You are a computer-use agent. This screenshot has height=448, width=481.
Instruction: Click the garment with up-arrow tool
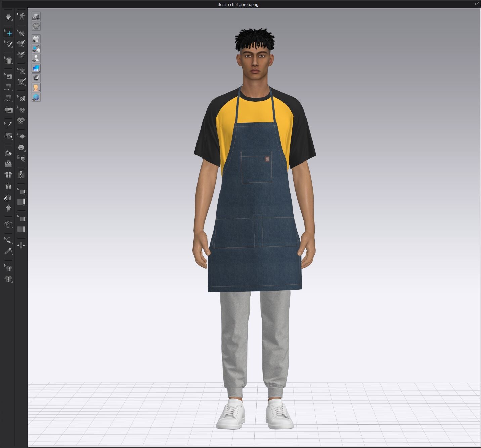(x=8, y=224)
